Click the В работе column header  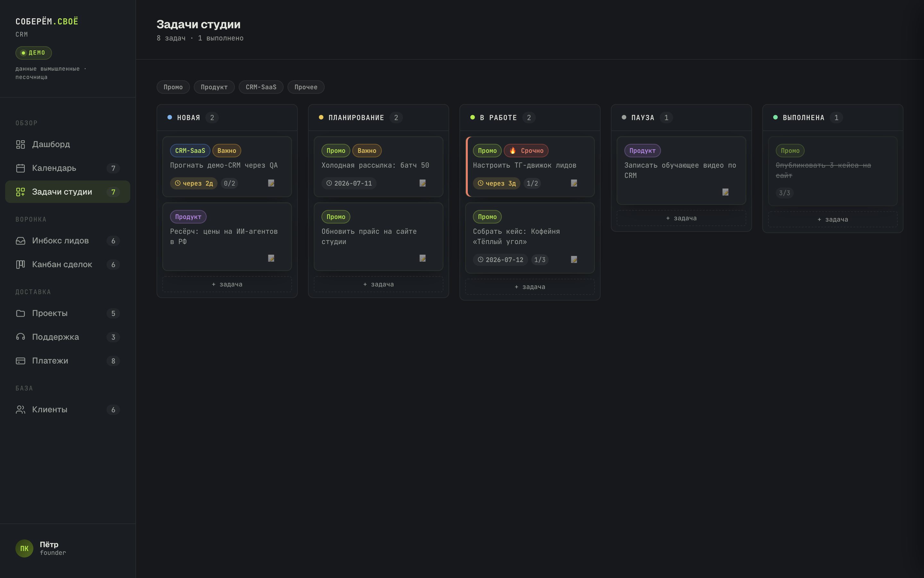(x=530, y=118)
